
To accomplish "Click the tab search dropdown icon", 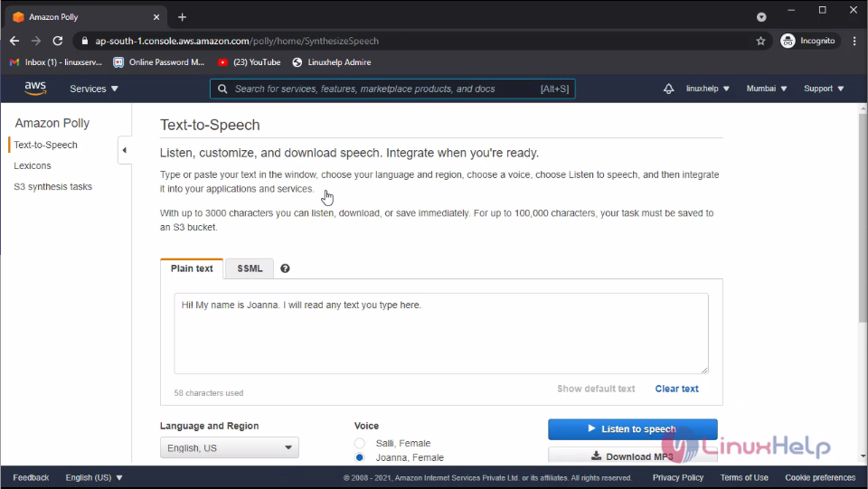I will tap(761, 17).
